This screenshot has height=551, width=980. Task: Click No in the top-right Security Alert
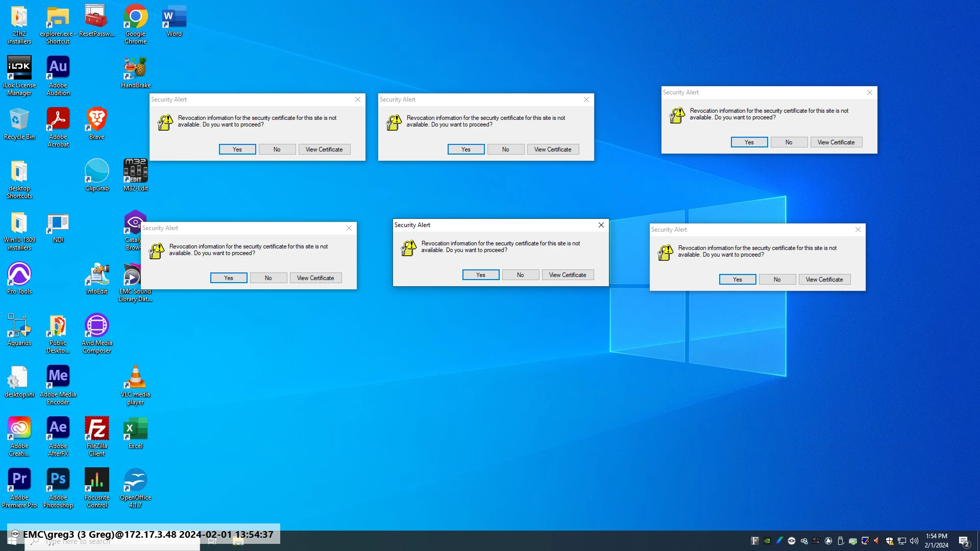789,142
